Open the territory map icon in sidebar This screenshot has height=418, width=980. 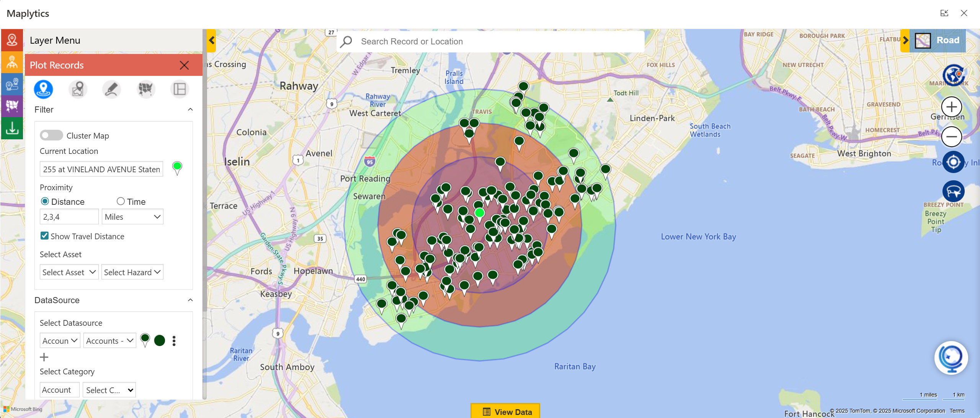coord(12,106)
